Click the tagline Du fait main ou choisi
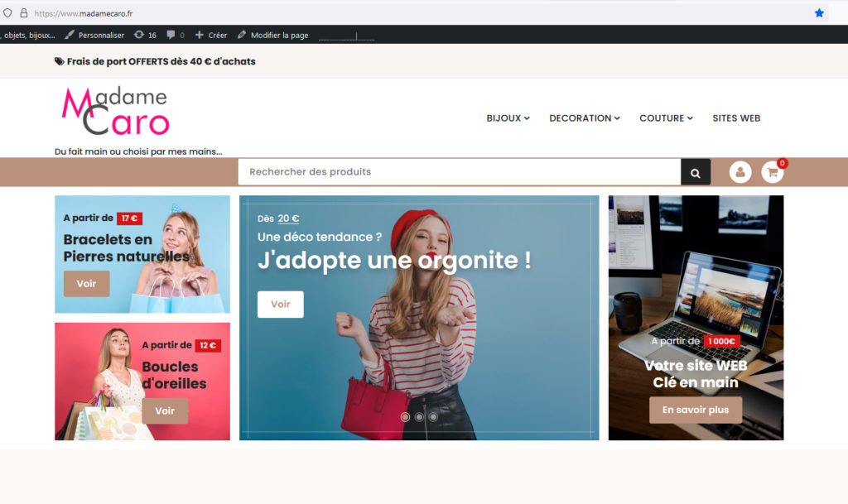Viewport: 848px width, 504px height. (x=138, y=151)
